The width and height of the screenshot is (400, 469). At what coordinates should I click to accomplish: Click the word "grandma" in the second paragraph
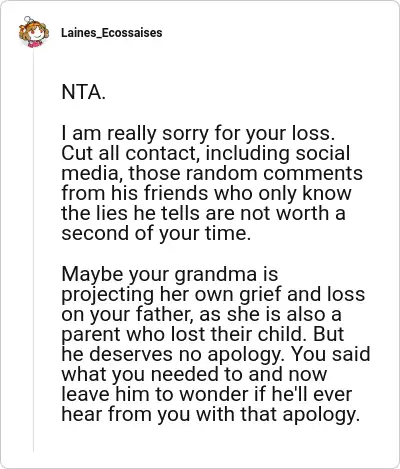pyautogui.click(x=216, y=275)
